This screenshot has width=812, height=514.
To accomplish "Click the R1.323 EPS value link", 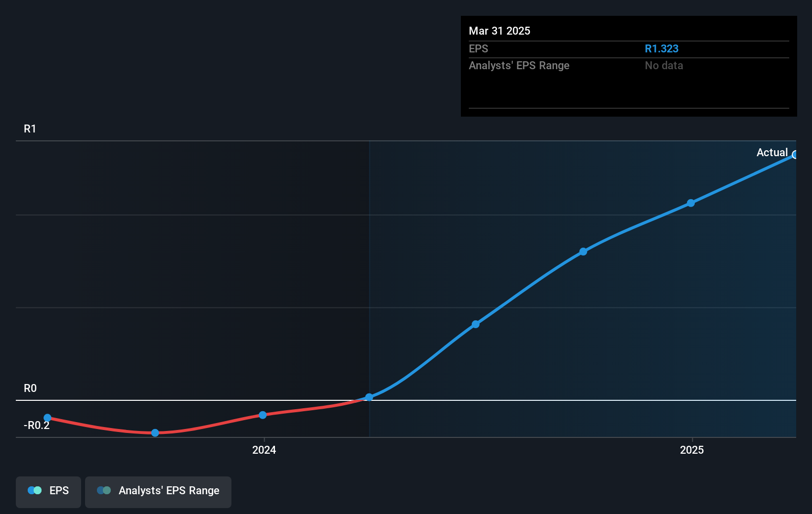I will [662, 48].
